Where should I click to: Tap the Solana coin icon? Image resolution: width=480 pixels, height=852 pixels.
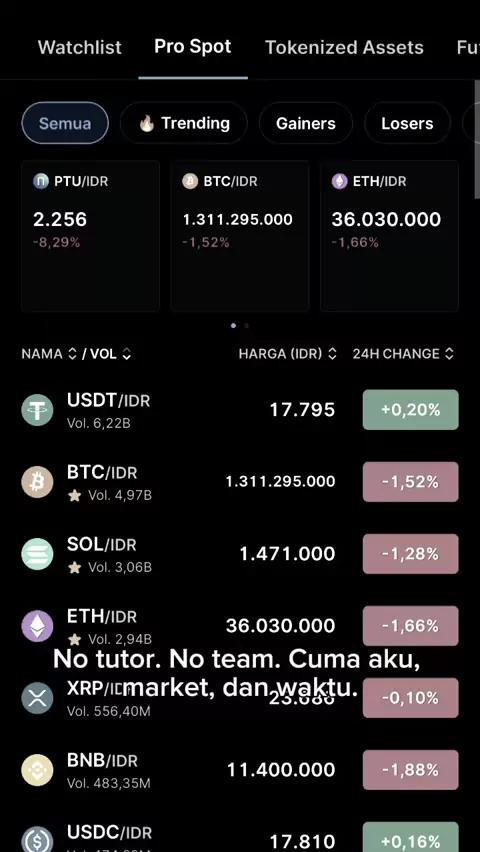point(37,554)
